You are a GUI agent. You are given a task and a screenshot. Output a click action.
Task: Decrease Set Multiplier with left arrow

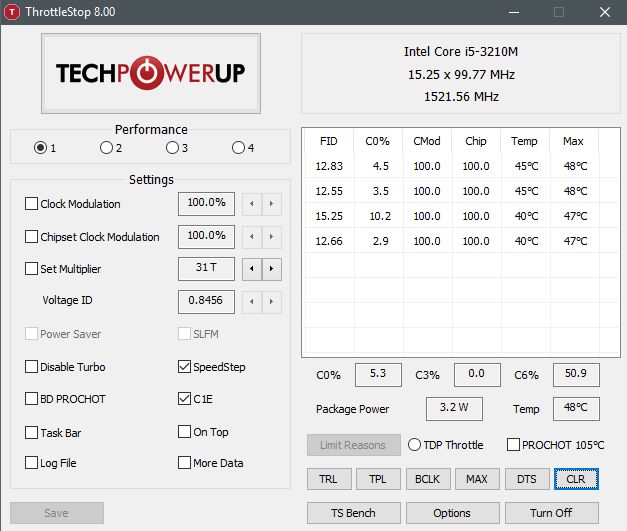tap(252, 269)
